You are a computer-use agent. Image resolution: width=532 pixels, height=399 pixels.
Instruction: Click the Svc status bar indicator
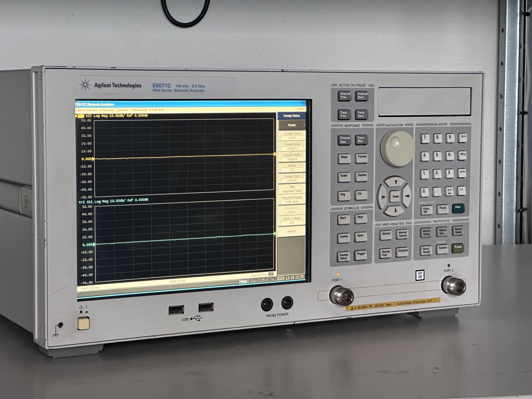click(272, 279)
